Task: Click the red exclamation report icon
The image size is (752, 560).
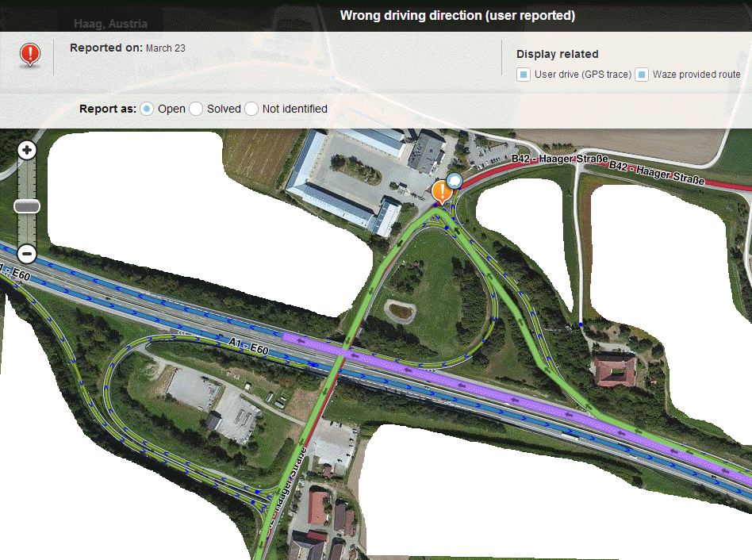Action: click(x=29, y=55)
